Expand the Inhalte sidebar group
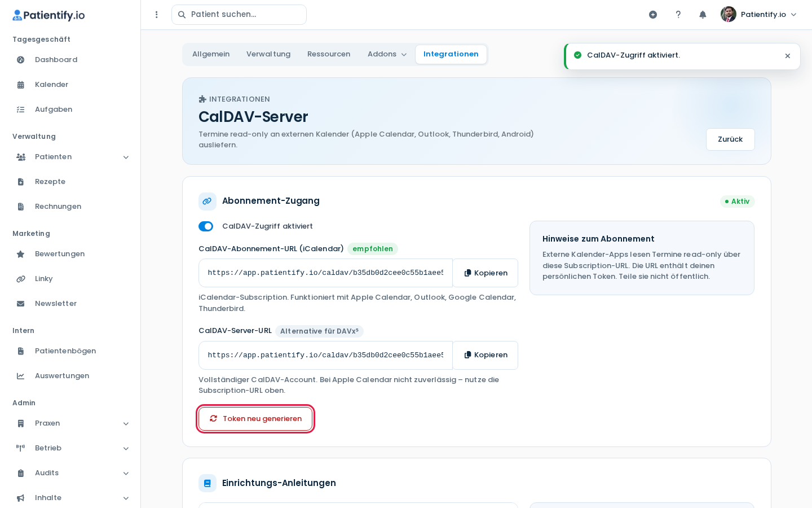The width and height of the screenshot is (812, 508). (126, 498)
